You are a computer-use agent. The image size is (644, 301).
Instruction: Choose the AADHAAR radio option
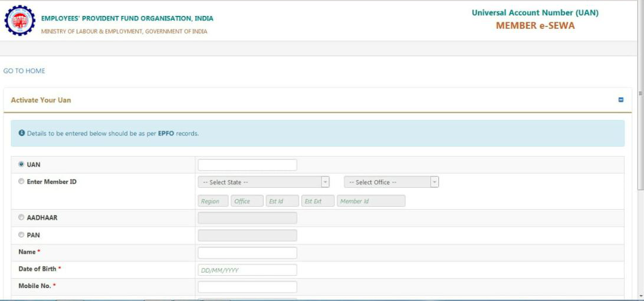(x=22, y=217)
